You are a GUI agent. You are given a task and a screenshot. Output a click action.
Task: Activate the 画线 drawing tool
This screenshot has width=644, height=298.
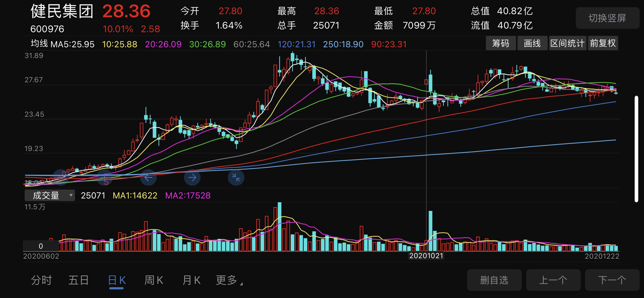(532, 43)
